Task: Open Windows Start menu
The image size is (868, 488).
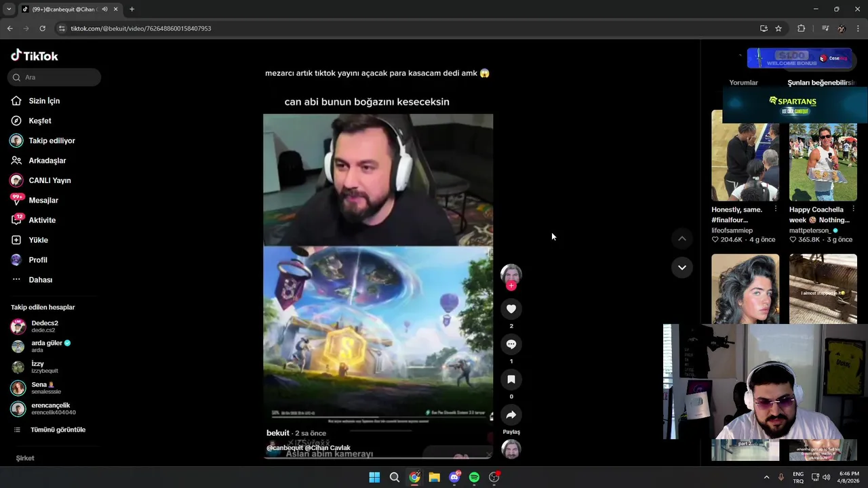Action: [374, 477]
